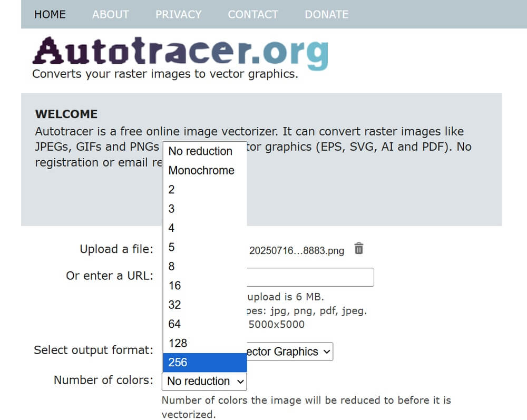Screen dimensions: 527x420
Task: Click the 'Upload a file:' label
Action: (x=116, y=249)
